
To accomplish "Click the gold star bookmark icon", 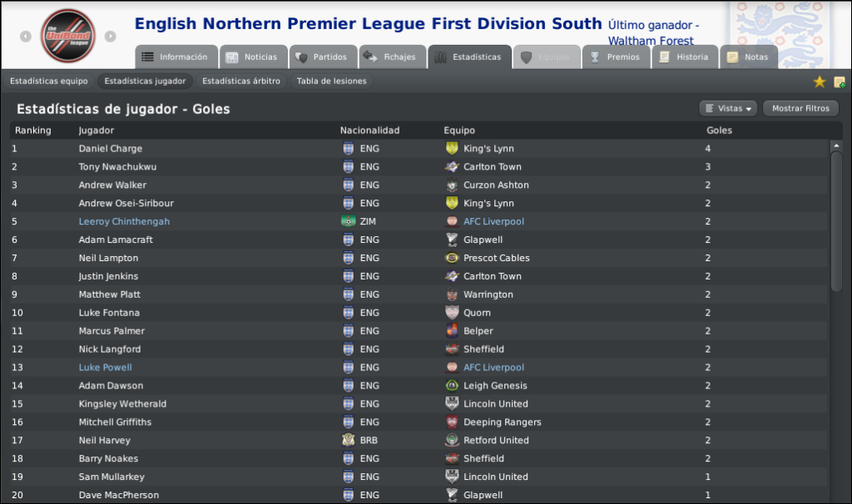I will click(819, 82).
